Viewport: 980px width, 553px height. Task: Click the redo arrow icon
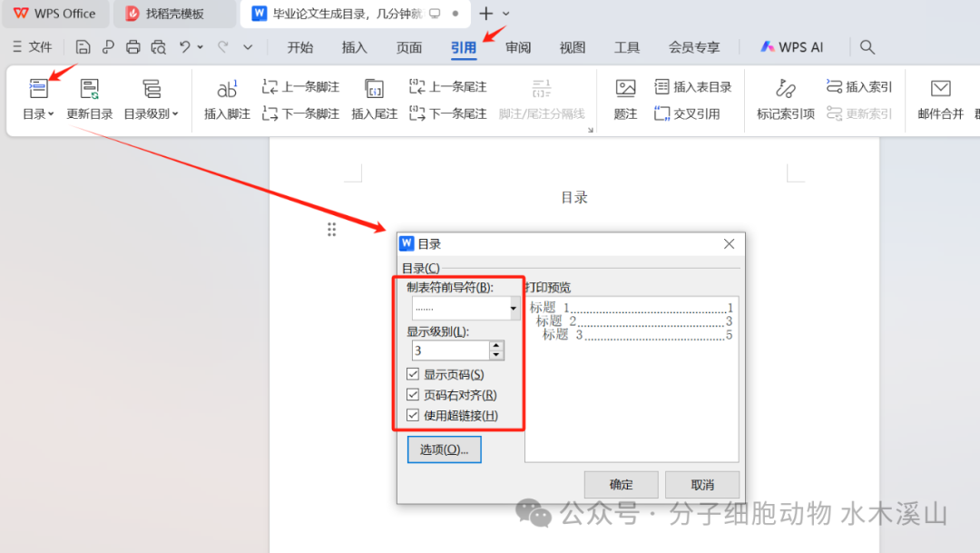pyautogui.click(x=223, y=47)
